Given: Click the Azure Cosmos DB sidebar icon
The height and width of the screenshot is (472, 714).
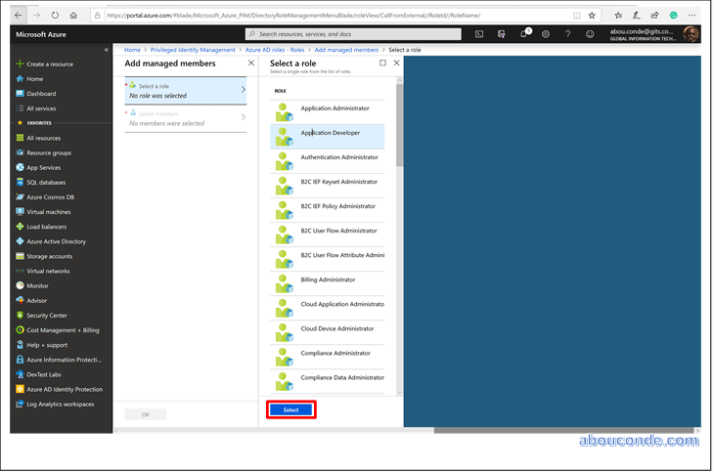Looking at the screenshot, I should click(19, 197).
